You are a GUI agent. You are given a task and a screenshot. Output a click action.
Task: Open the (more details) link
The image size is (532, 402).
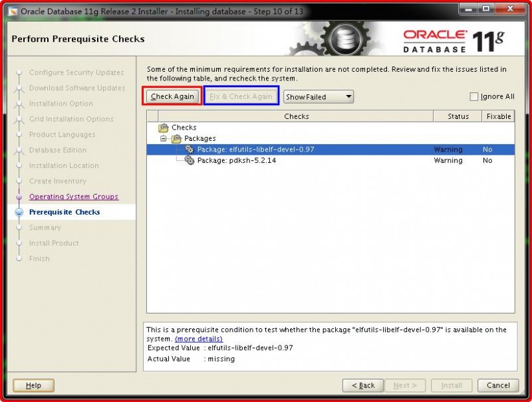198,339
